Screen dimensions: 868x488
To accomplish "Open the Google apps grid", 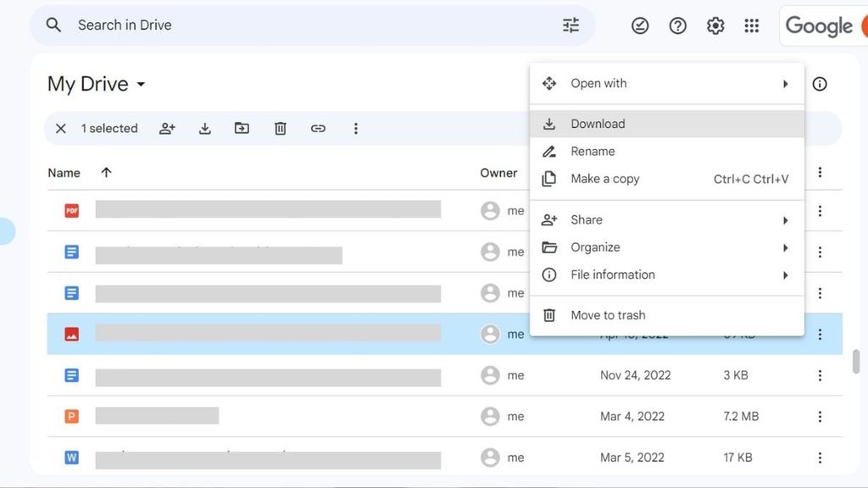I will click(752, 26).
